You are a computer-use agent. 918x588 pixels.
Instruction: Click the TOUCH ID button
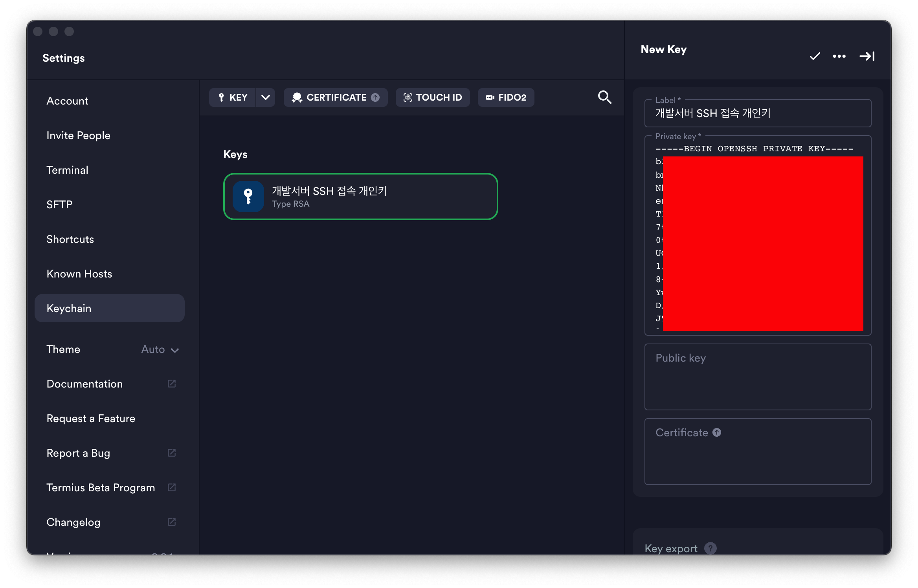(x=433, y=97)
